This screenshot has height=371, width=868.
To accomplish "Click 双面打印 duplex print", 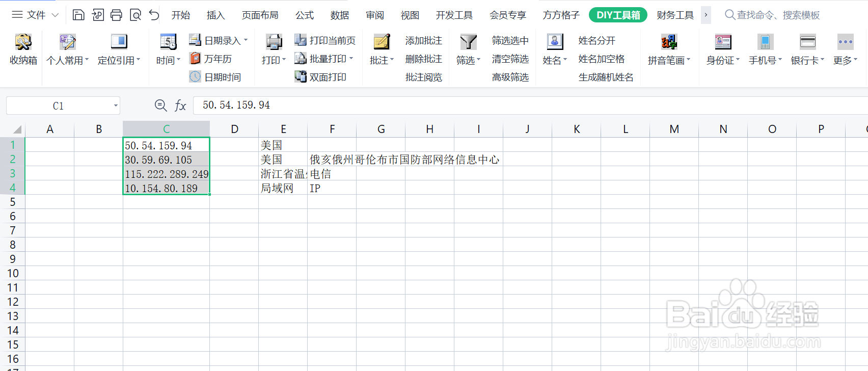I will click(320, 77).
